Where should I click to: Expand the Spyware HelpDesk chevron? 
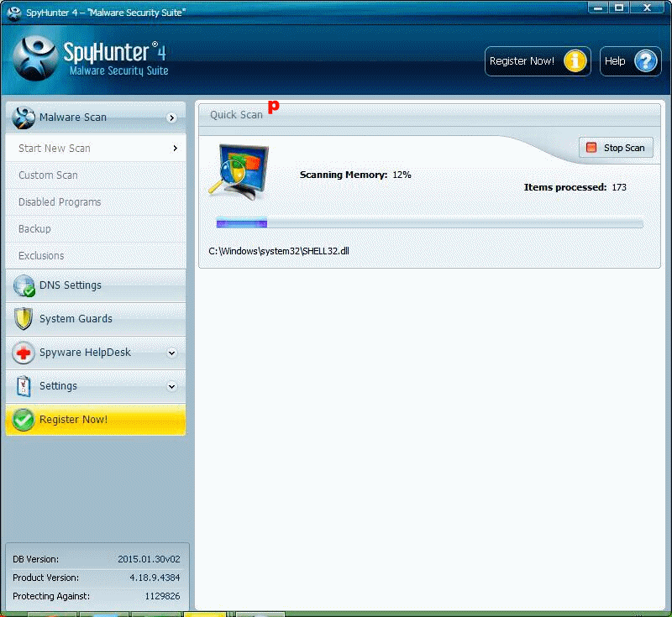tap(172, 353)
